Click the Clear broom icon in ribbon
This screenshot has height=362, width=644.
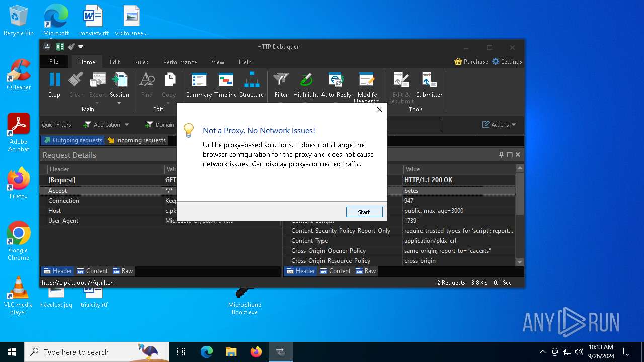click(x=76, y=80)
